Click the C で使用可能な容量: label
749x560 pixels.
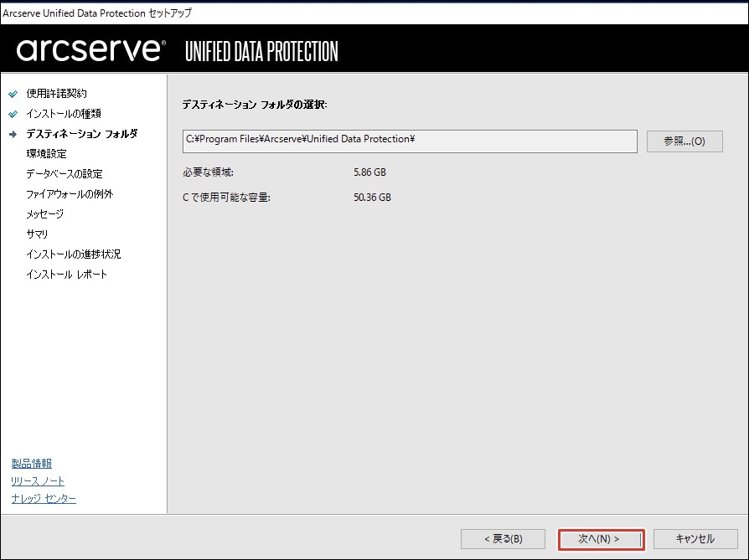(226, 198)
